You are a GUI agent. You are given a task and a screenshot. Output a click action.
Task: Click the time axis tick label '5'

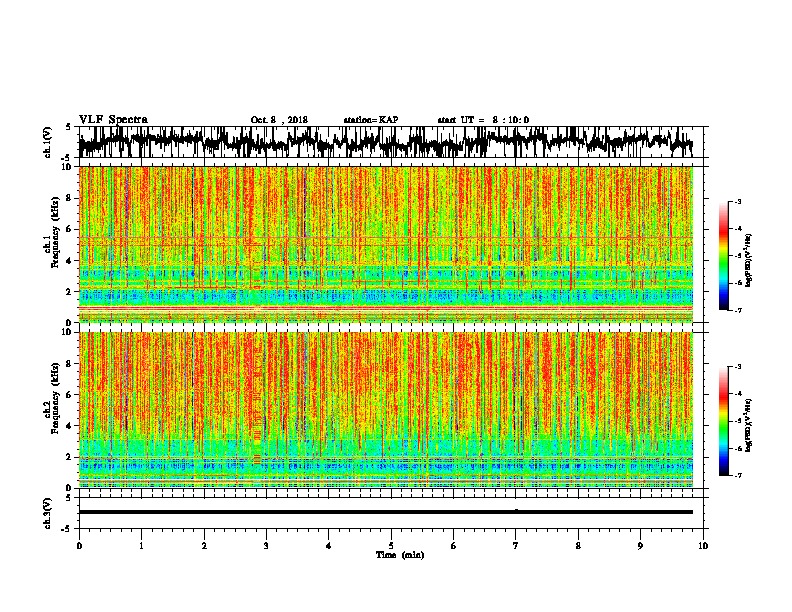click(x=391, y=546)
